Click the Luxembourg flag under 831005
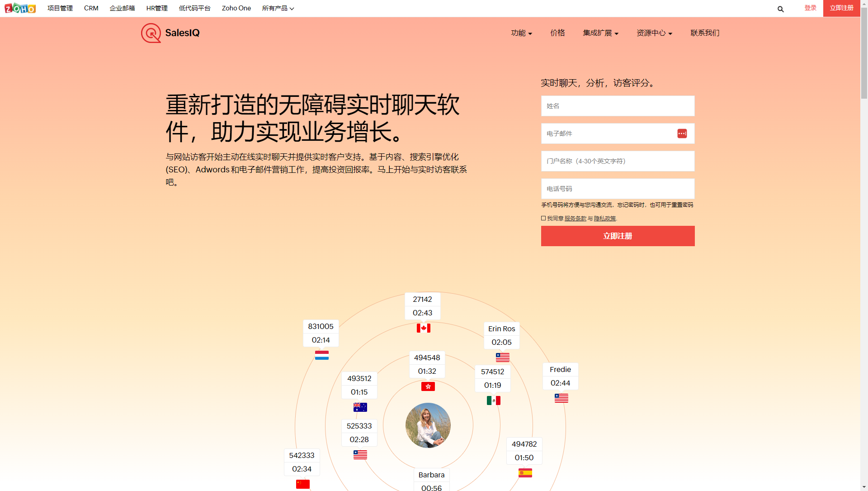Screen dimensions: 868x491 322,355
